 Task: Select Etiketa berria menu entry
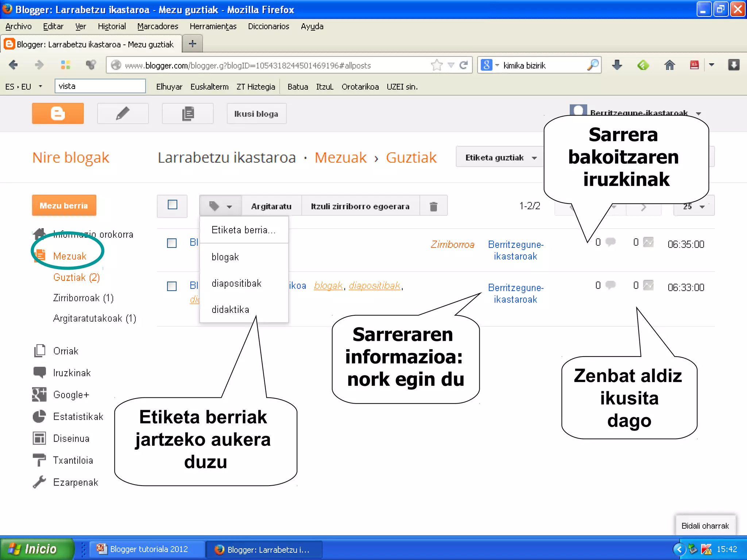point(243,230)
